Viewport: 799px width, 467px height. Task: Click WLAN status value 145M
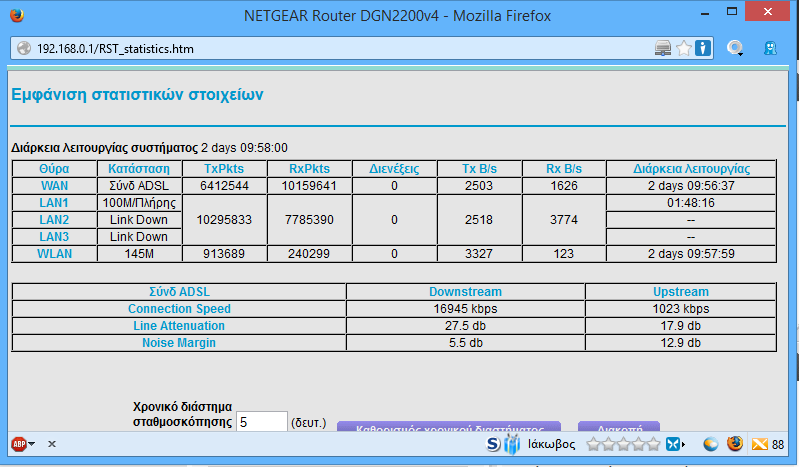coord(139,253)
